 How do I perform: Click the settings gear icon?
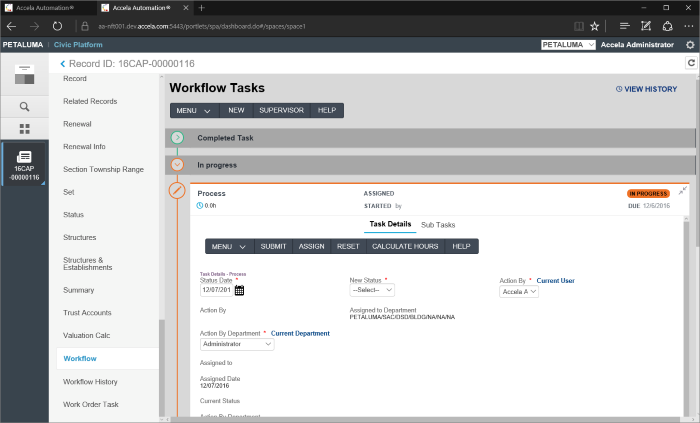tap(690, 45)
